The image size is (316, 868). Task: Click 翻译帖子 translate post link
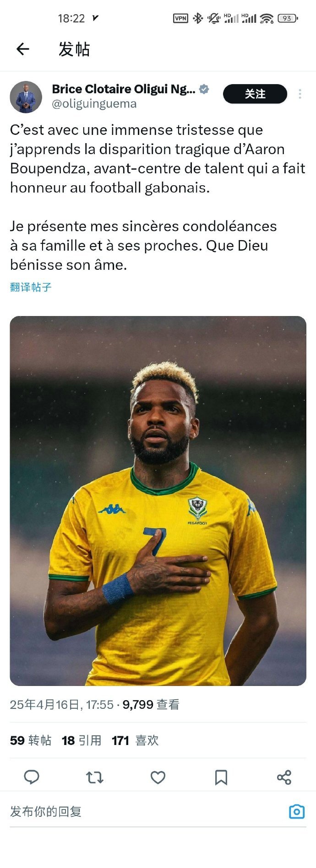click(x=31, y=287)
